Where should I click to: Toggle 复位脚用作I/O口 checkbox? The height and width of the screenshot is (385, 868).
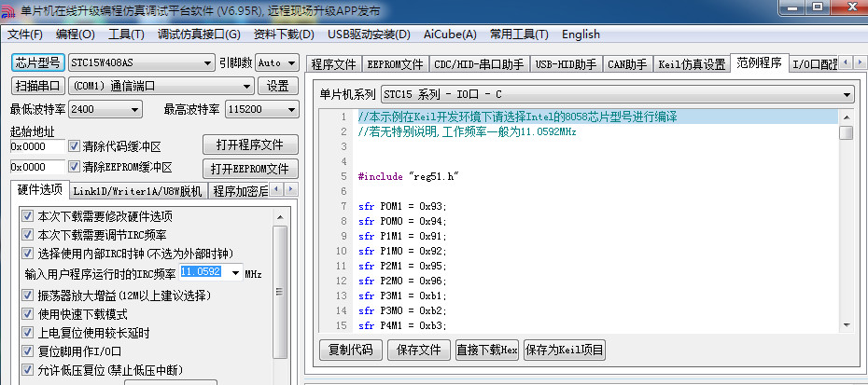[27, 351]
